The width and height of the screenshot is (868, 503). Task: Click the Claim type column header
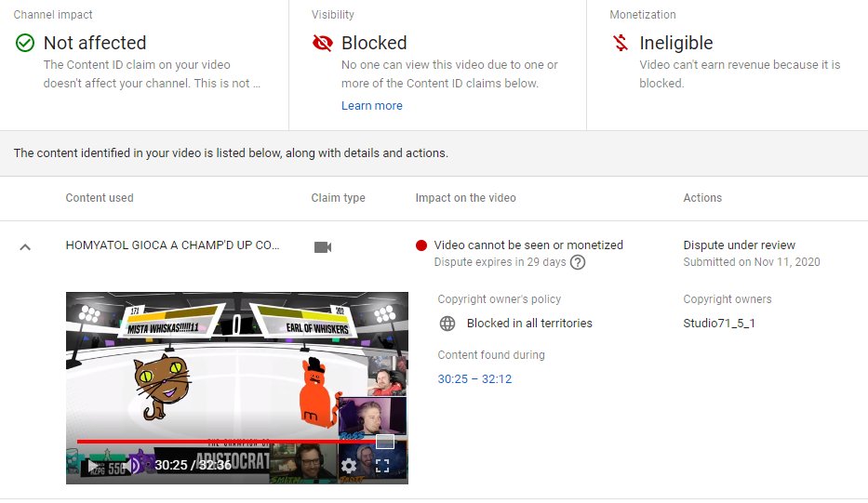[x=339, y=198]
